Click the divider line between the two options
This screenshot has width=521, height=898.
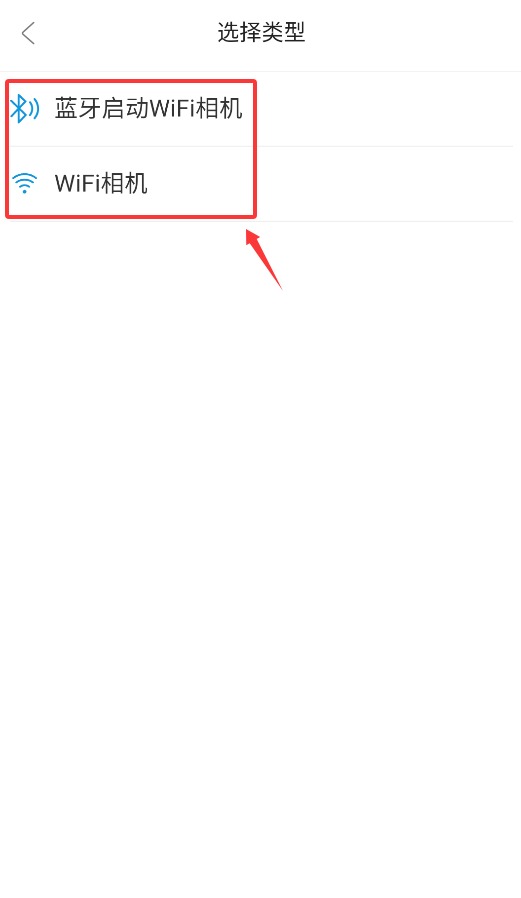coord(260,146)
